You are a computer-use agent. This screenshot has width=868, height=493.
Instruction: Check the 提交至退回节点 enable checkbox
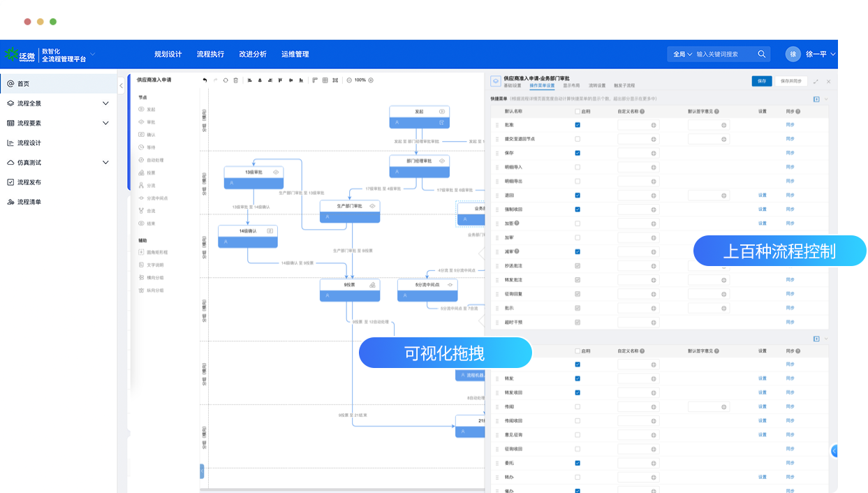pyautogui.click(x=578, y=139)
